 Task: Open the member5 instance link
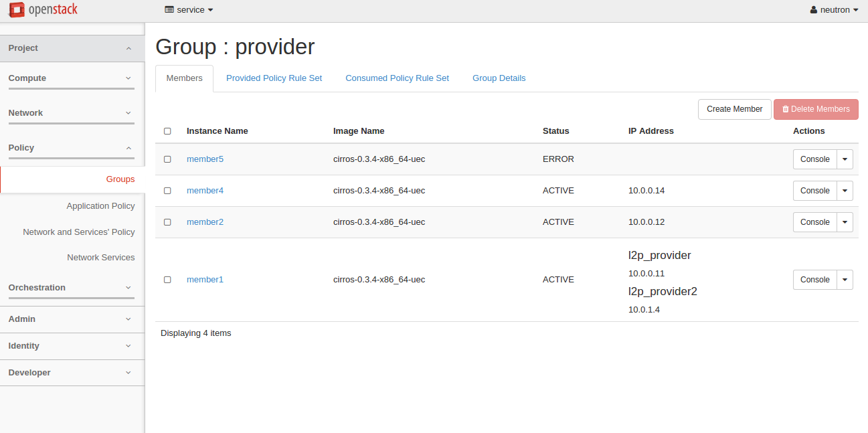coord(205,159)
